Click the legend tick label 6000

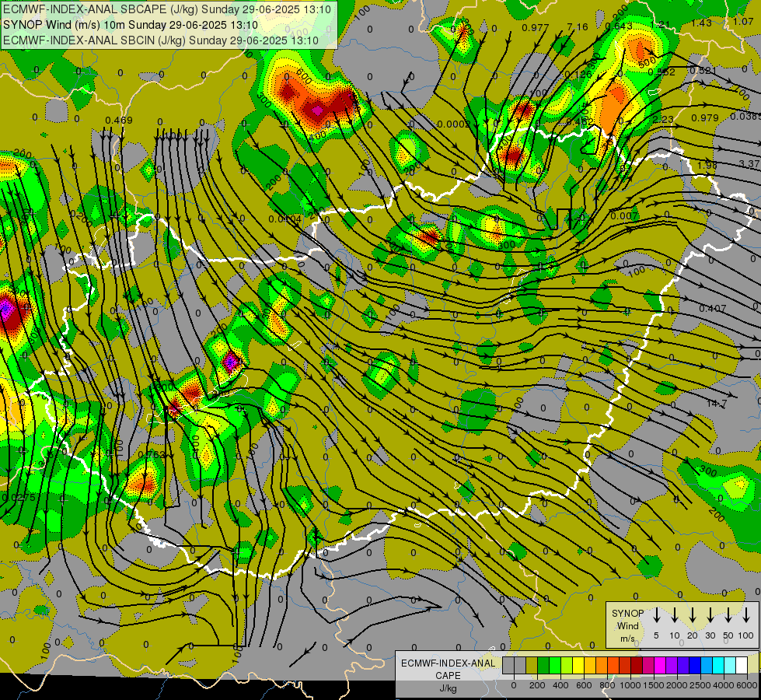point(747,685)
